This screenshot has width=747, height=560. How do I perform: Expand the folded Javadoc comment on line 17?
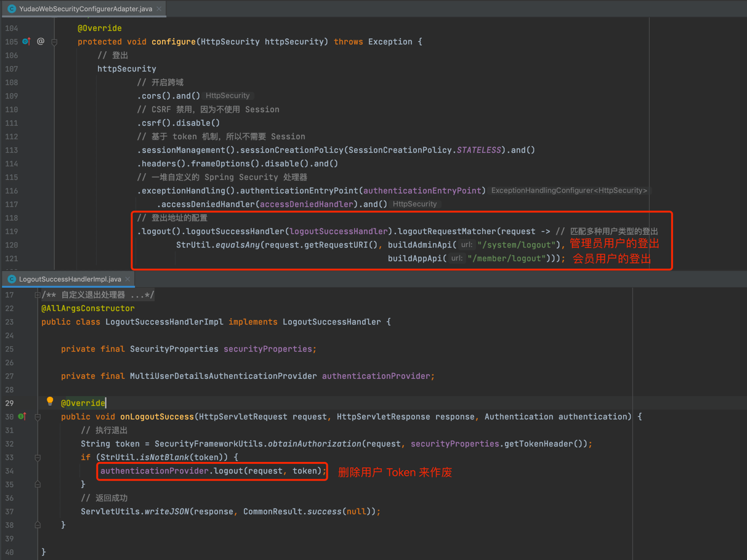38,295
